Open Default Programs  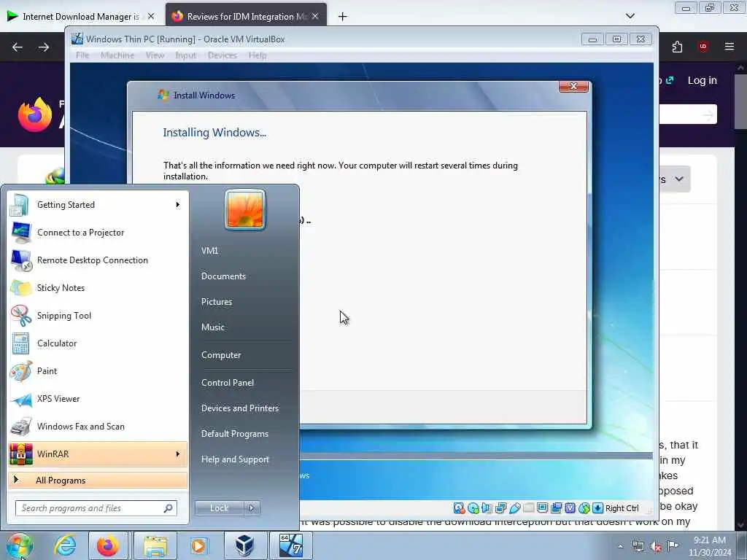point(235,434)
